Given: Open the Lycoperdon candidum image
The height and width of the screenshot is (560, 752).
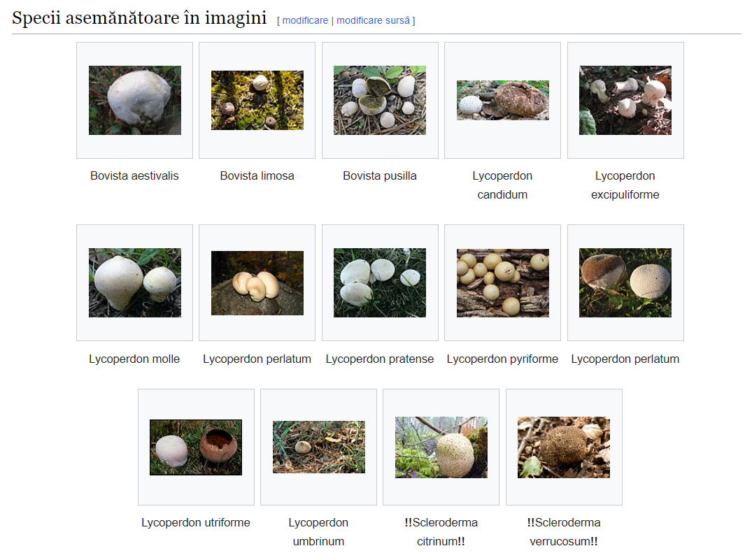Looking at the screenshot, I should coord(502,100).
